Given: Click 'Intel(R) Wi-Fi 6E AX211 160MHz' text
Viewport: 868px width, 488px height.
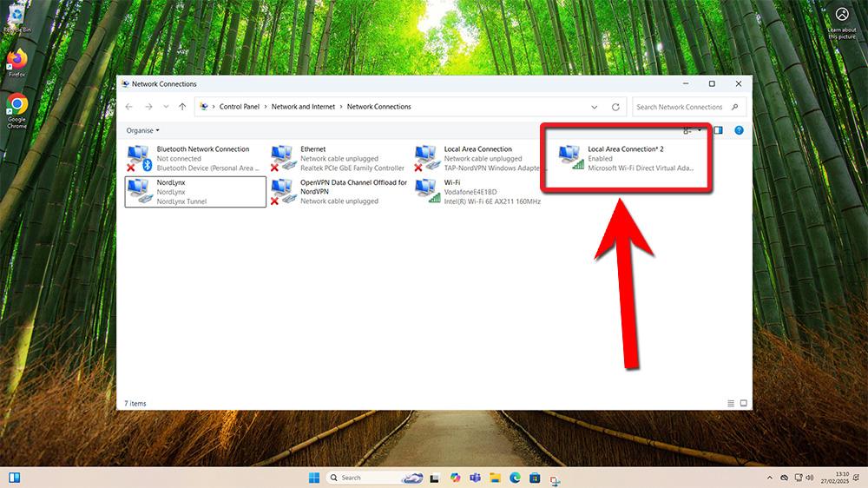Looking at the screenshot, I should [x=492, y=201].
